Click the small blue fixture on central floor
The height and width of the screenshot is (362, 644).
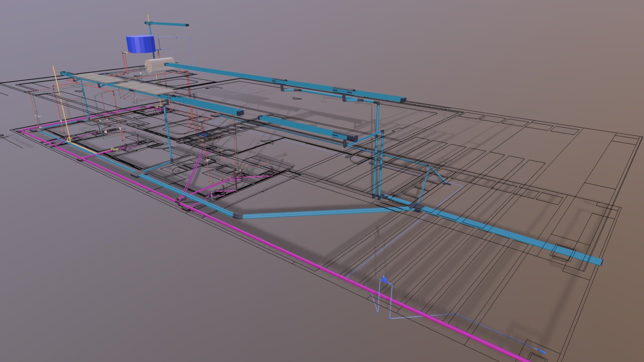pyautogui.click(x=203, y=134)
